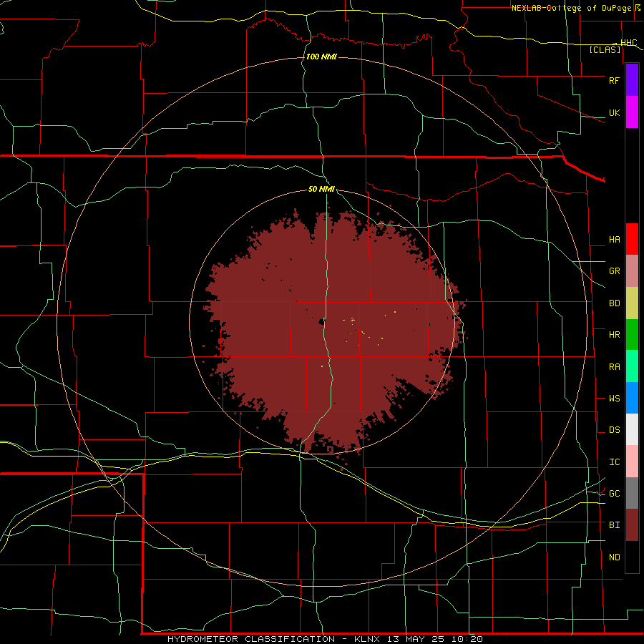
Task: Click the GR salmon legend swatch
Action: click(632, 271)
